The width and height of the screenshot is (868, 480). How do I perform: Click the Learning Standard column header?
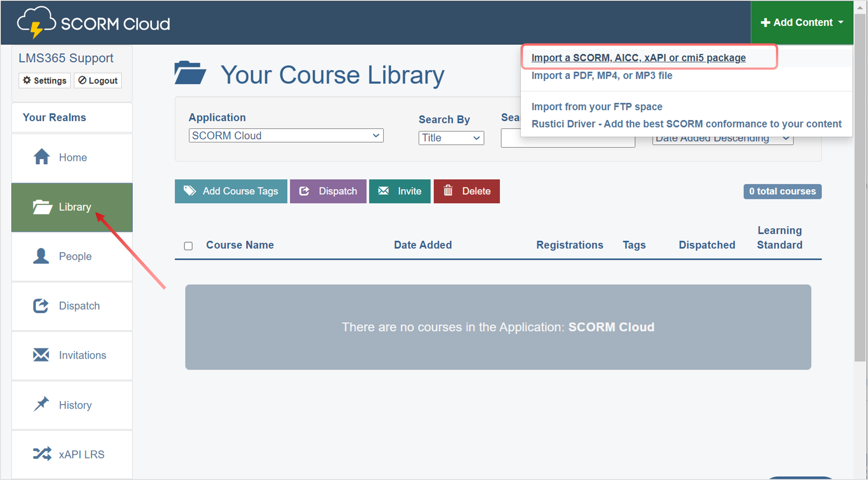tap(780, 238)
